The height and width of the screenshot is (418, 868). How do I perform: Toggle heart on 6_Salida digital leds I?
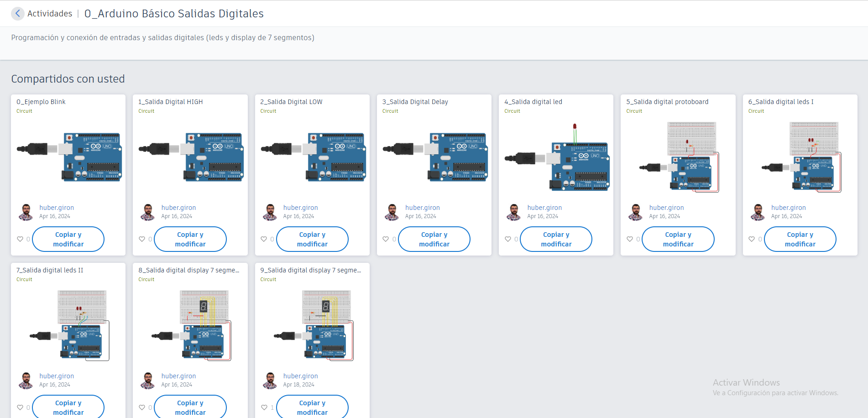(x=752, y=239)
